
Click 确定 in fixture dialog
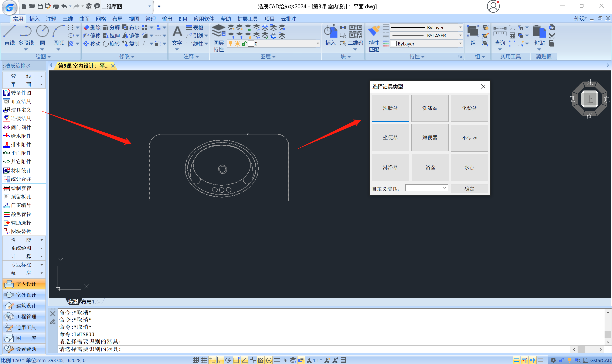[x=469, y=189]
